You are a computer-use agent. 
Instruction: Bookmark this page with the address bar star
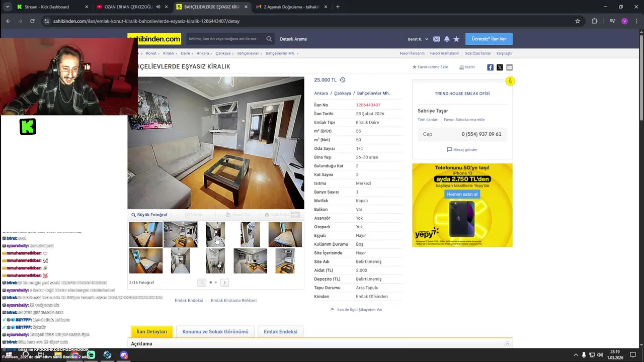coord(578,21)
